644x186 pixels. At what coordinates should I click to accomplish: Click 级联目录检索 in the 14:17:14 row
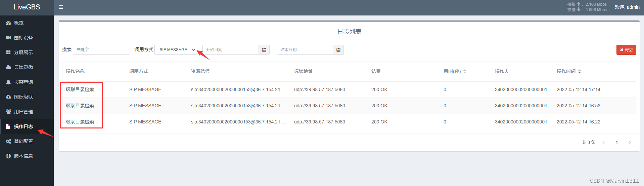80,89
